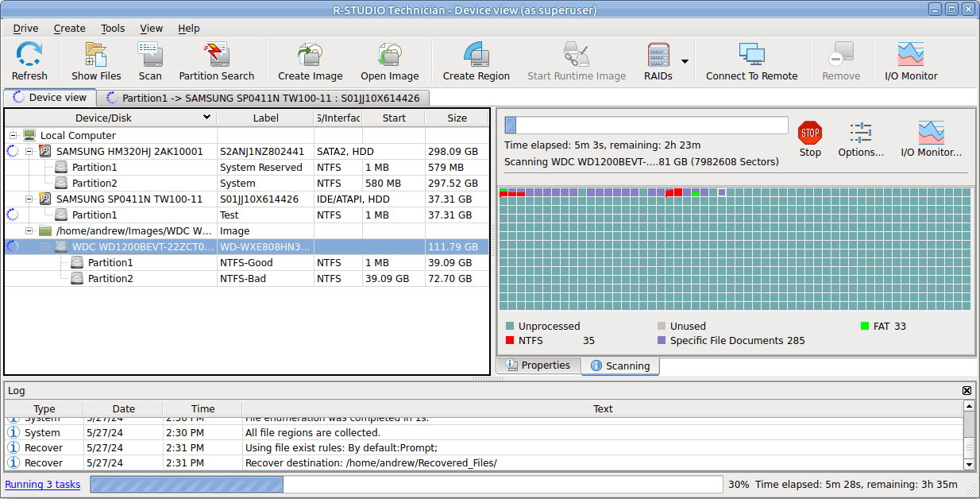The height and width of the screenshot is (499, 980).
Task: Click the Create Image toolbar icon
Action: point(310,56)
